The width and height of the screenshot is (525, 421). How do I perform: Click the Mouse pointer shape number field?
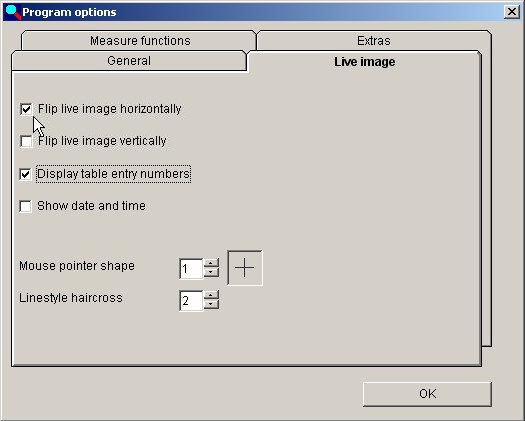point(191,268)
